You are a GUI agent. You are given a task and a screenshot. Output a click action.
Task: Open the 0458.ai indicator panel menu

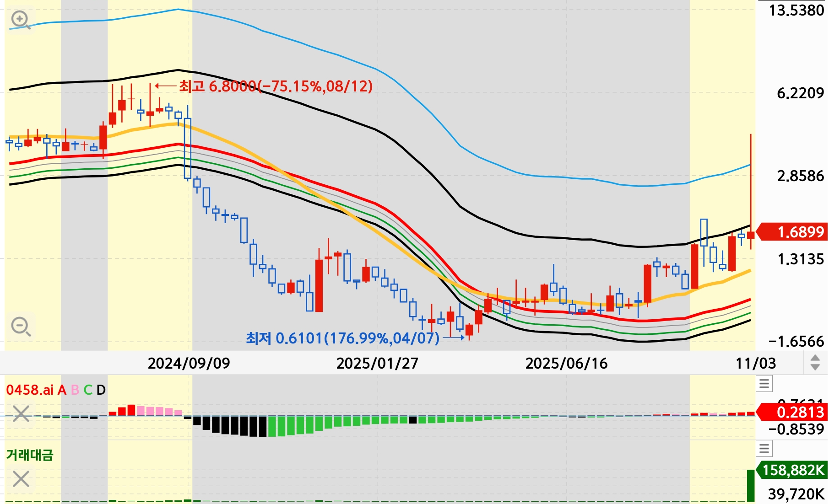click(x=764, y=383)
